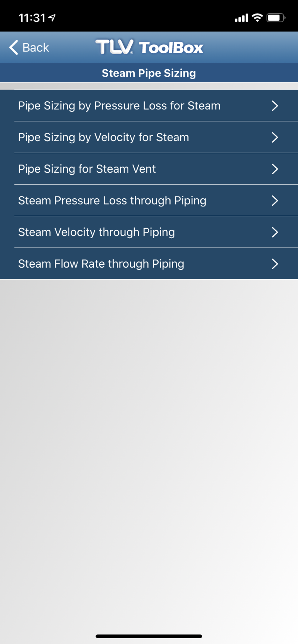Tap the home indicator bar at bottom
The image size is (298, 644).
pyautogui.click(x=149, y=636)
